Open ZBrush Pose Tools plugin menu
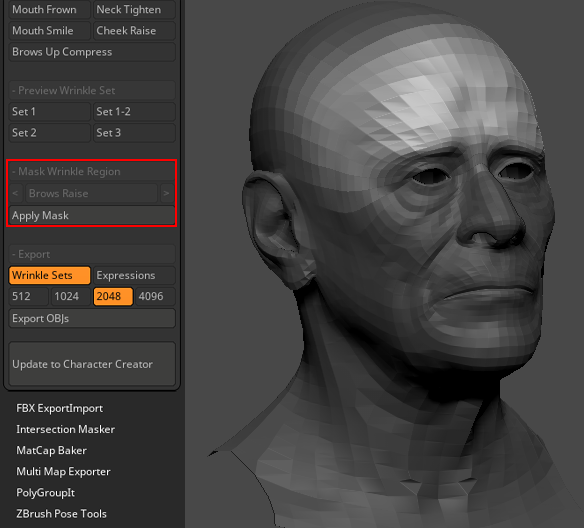The width and height of the screenshot is (584, 528). [x=61, y=514]
